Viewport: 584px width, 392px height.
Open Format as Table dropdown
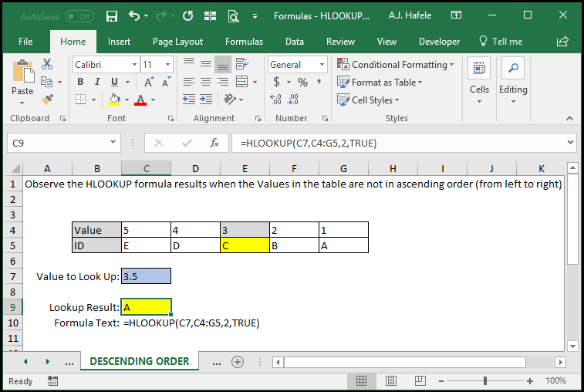(380, 83)
